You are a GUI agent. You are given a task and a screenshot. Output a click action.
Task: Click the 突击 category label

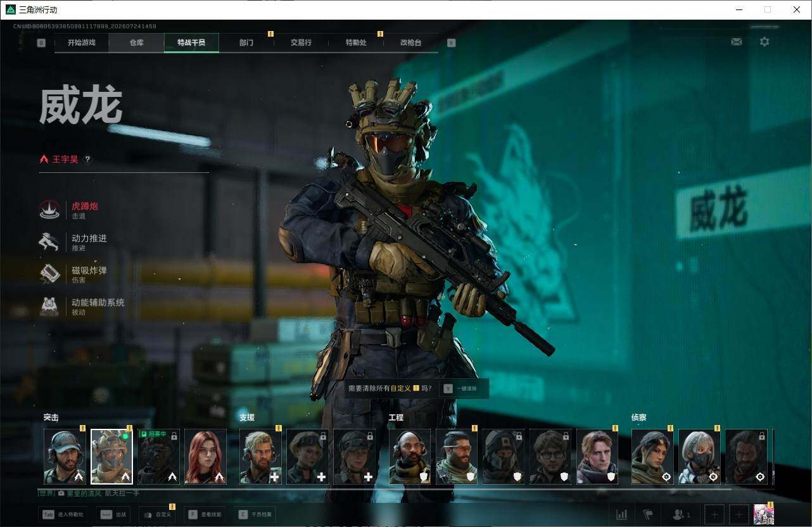click(51, 418)
